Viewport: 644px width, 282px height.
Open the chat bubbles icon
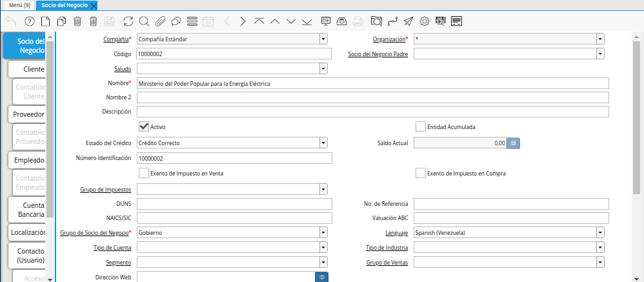(176, 21)
